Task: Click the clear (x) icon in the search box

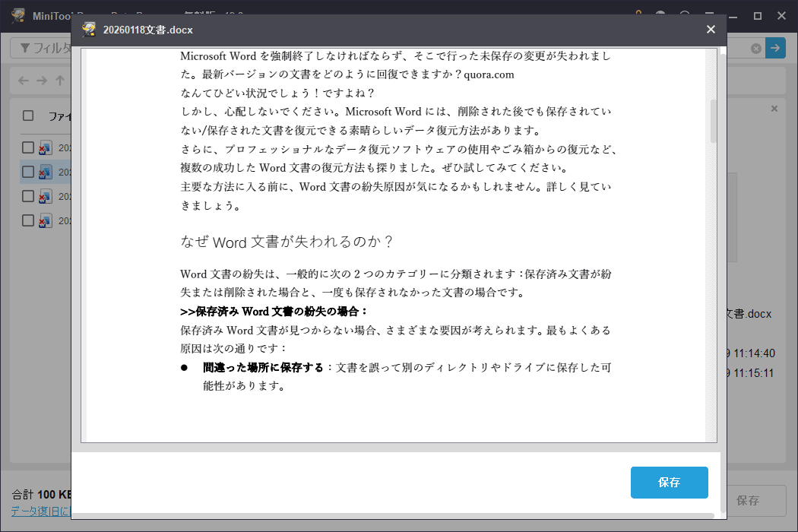Action: (756, 47)
